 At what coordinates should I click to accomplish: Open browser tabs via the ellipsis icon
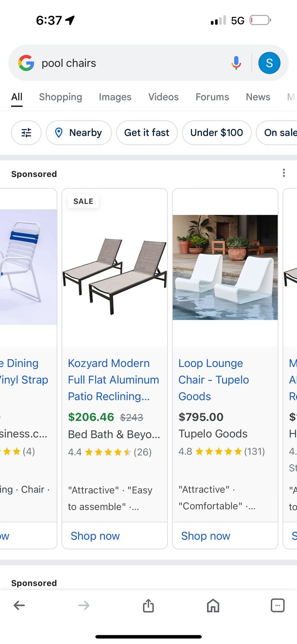(278, 605)
